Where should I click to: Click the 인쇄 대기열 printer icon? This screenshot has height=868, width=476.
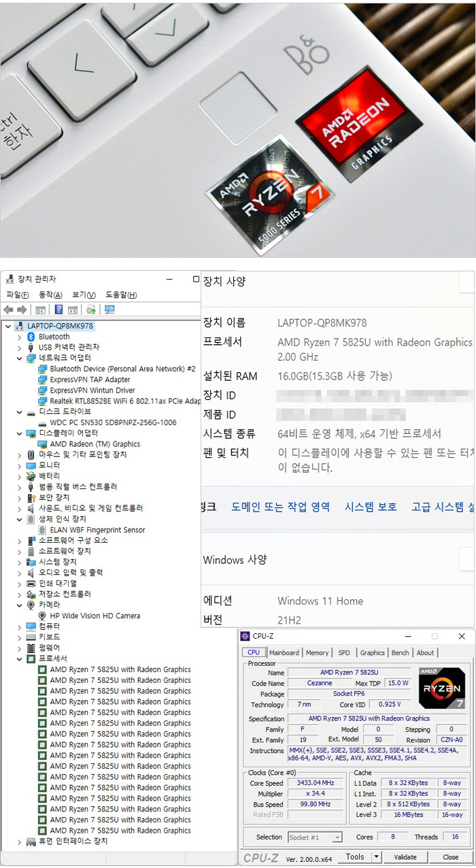click(x=31, y=583)
